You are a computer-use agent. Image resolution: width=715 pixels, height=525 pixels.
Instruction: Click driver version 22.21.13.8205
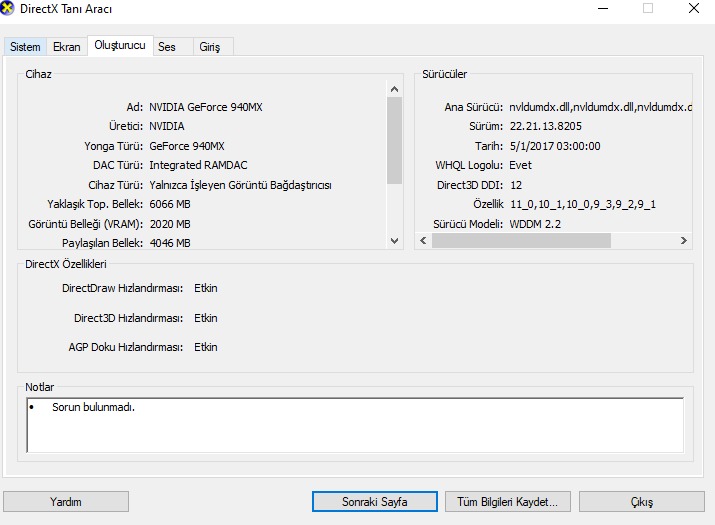click(x=546, y=126)
